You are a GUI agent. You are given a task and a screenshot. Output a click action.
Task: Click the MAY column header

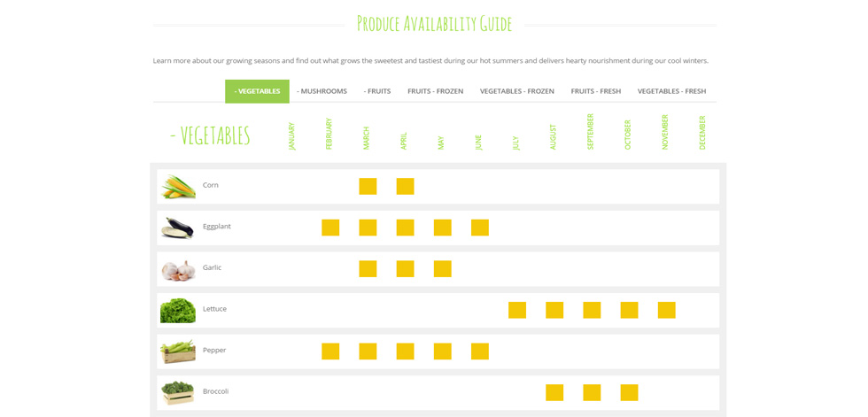tap(441, 143)
